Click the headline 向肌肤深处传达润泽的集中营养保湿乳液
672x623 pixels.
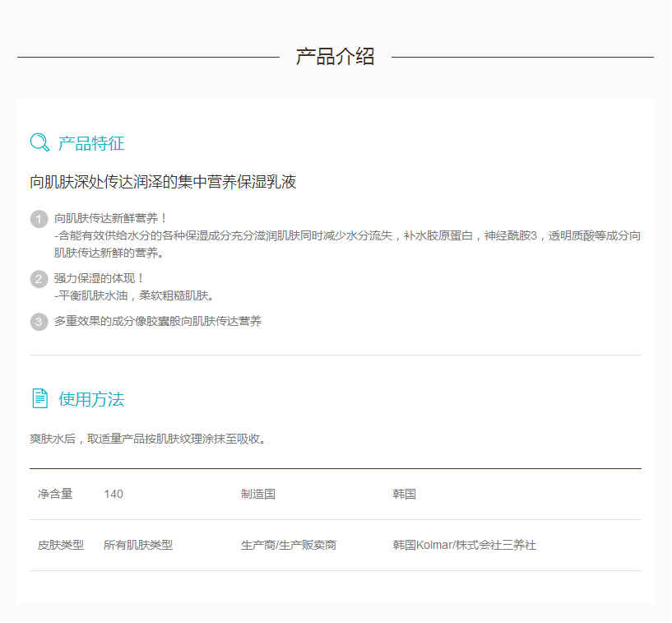pyautogui.click(x=163, y=183)
